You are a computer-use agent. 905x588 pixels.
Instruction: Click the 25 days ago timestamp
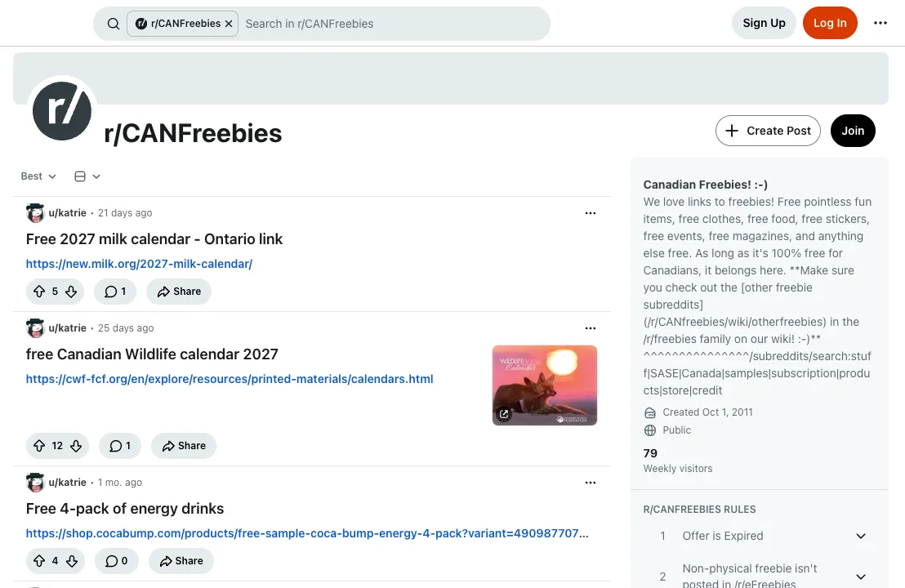126,327
